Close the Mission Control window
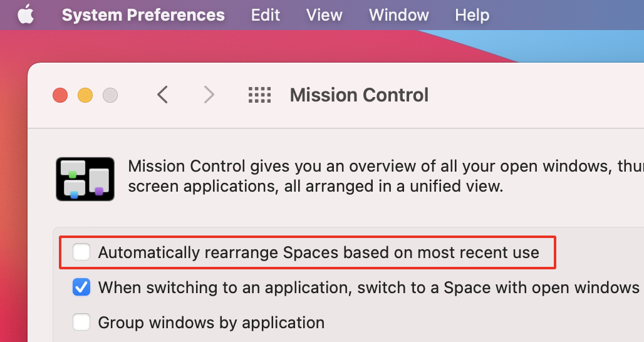This screenshot has height=342, width=644. click(60, 95)
